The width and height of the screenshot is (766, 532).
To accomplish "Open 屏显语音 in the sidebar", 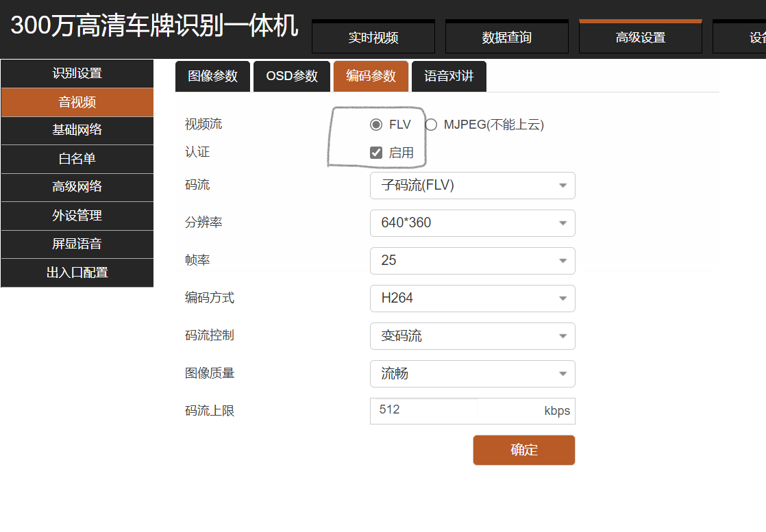I will 77,244.
